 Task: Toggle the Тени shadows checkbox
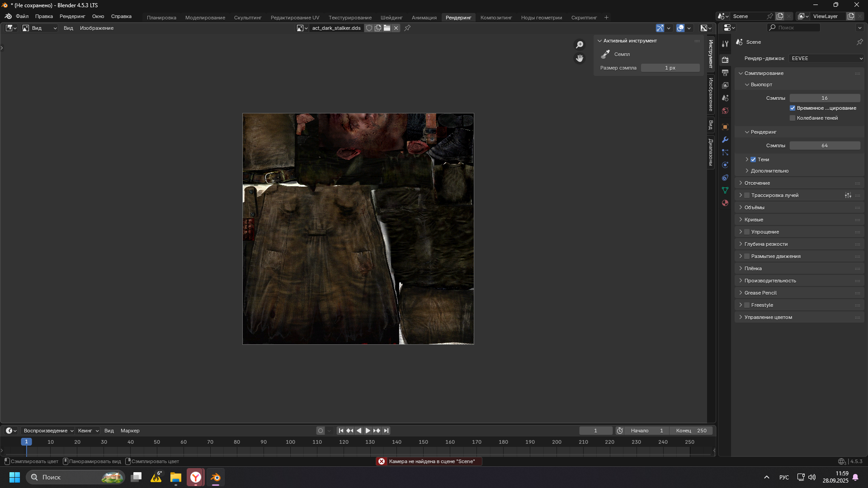[753, 160]
